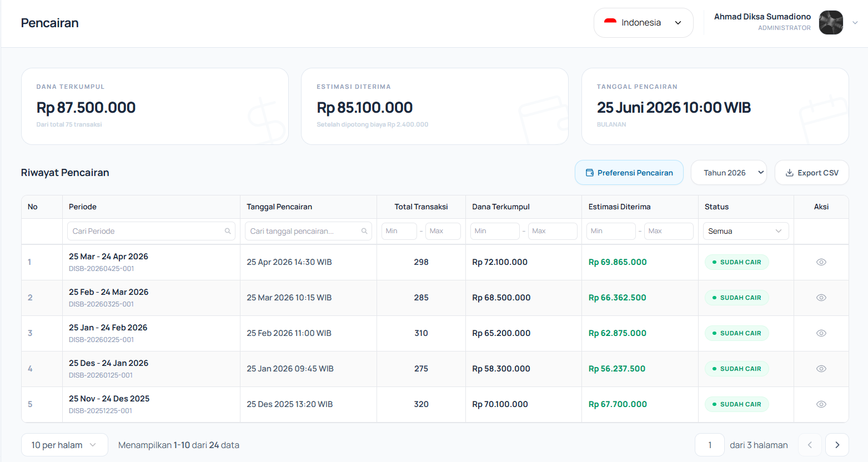Click the Export CSV button

click(x=811, y=173)
